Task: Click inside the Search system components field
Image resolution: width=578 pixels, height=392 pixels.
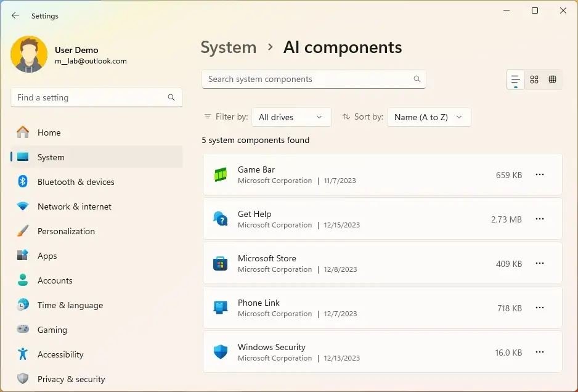Action: [308, 79]
